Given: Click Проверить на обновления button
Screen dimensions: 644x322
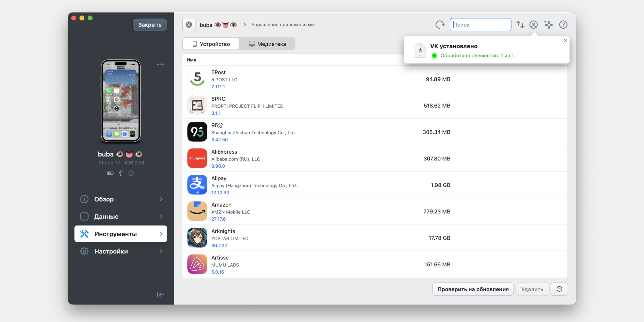Looking at the screenshot, I should coord(473,289).
